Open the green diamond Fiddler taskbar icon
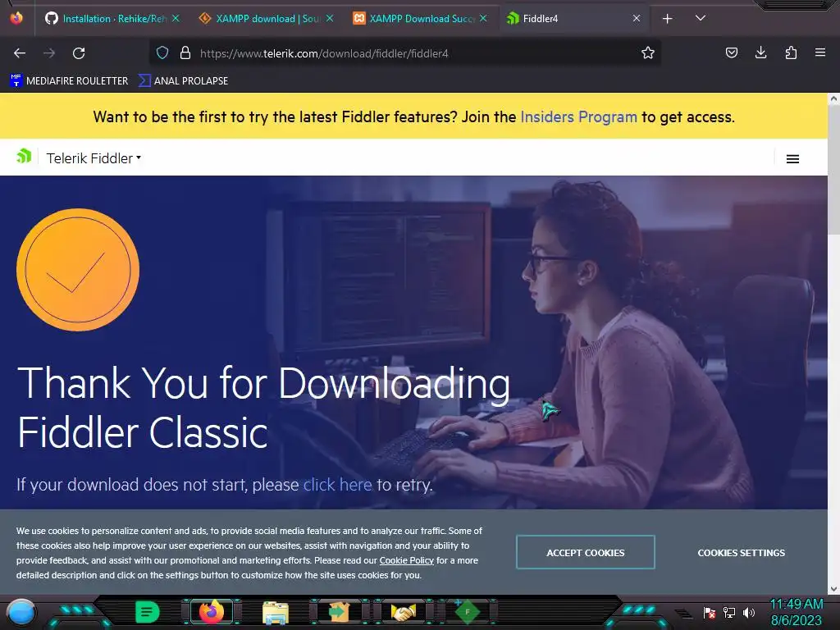The width and height of the screenshot is (840, 630). coord(467,612)
